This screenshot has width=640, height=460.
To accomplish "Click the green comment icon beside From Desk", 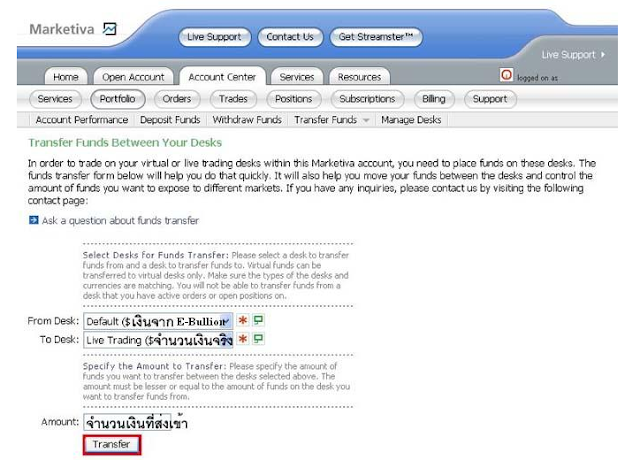I will pyautogui.click(x=258, y=320).
